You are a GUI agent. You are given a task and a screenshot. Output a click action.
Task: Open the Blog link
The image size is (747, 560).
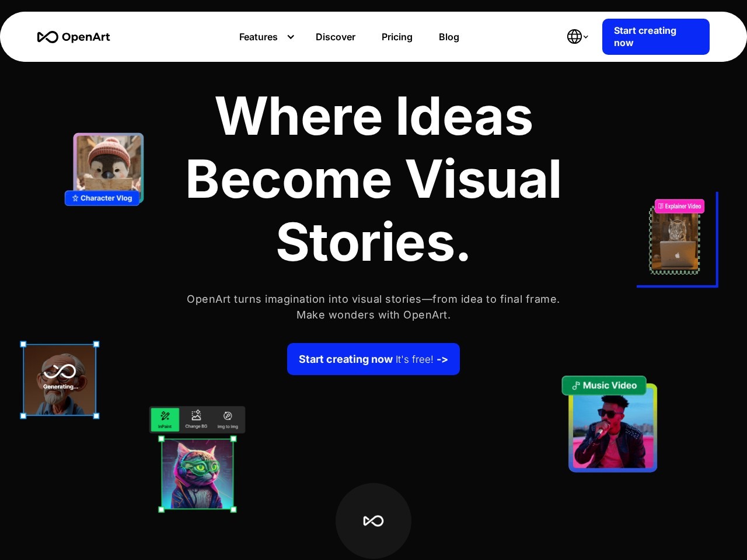(x=449, y=37)
